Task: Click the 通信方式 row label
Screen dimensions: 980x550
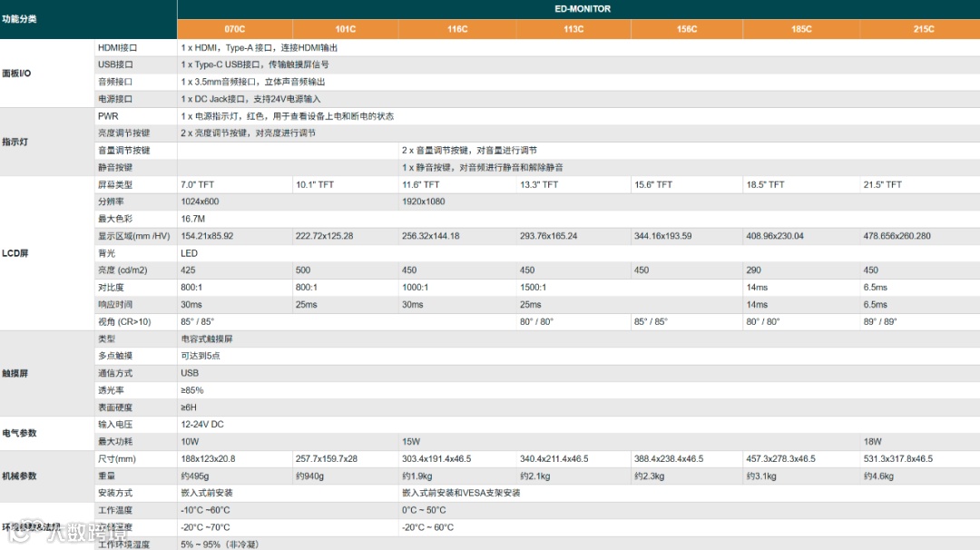Action: coord(115,373)
